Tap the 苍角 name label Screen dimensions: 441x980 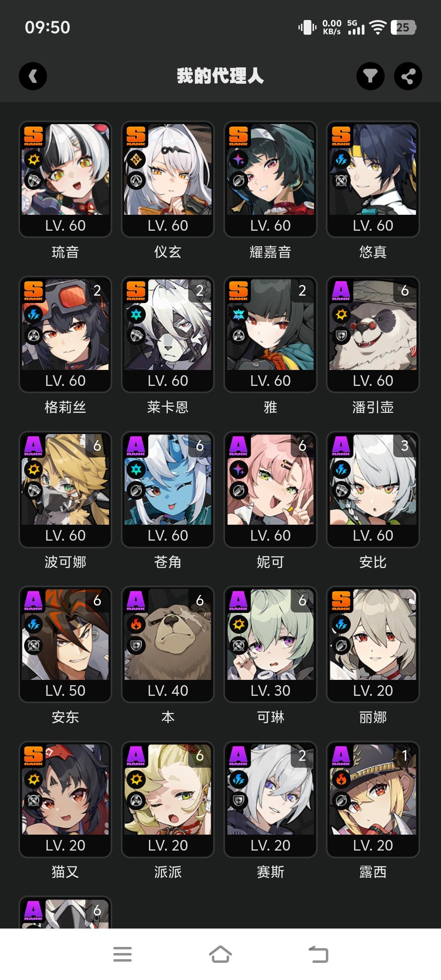click(168, 562)
